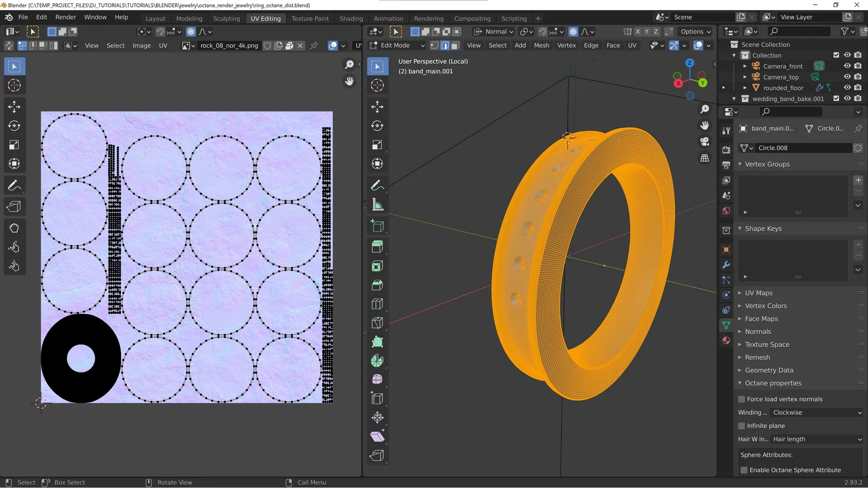This screenshot has width=868, height=488.
Task: Enable the Infinite plane checkbox
Action: (x=742, y=426)
